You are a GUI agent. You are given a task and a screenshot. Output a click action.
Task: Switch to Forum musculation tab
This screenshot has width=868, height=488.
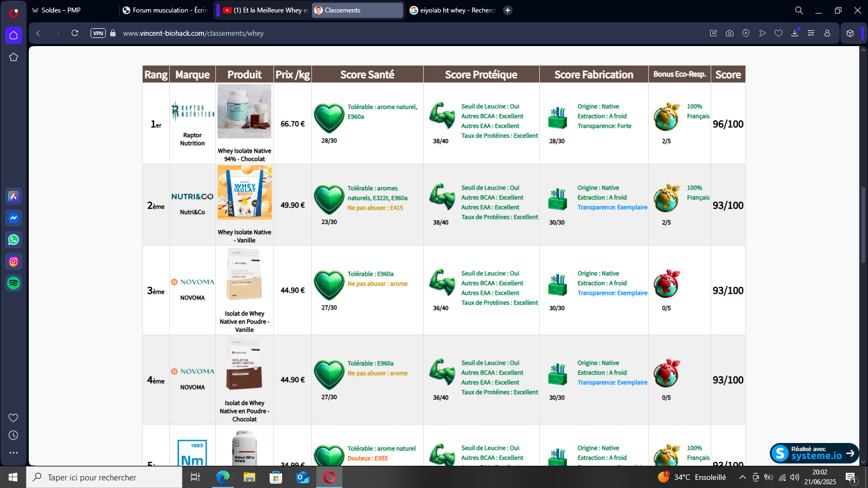pyautogui.click(x=165, y=10)
